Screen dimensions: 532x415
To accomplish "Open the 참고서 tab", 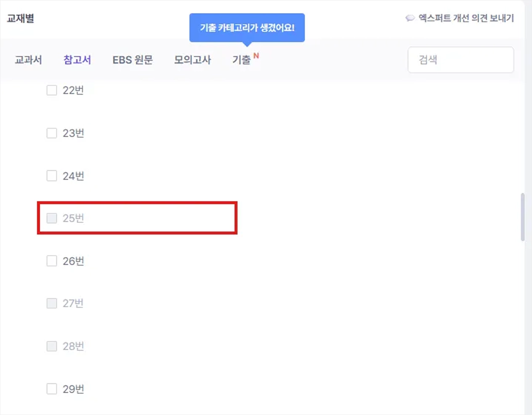I will click(77, 60).
